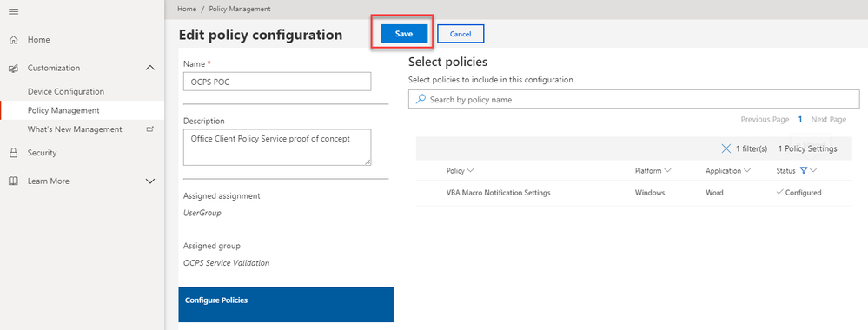Open the hamburger navigation menu
Screen dimensions: 868x330
click(x=14, y=11)
